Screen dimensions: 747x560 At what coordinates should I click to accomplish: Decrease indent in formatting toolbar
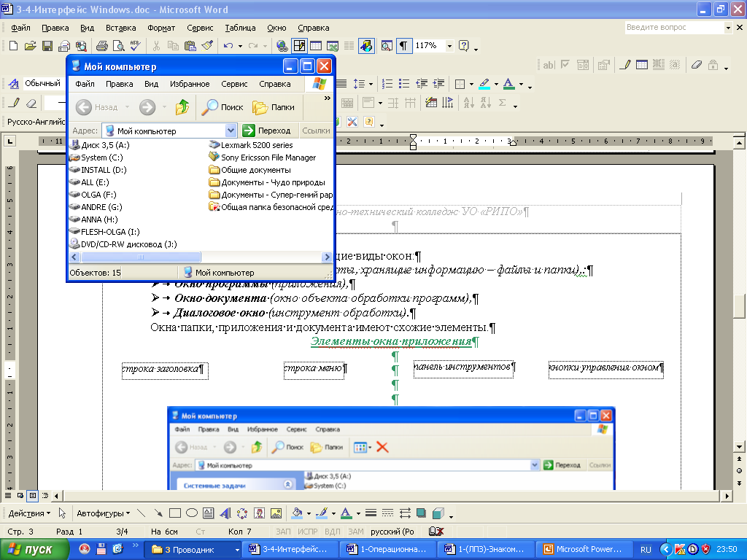click(422, 84)
